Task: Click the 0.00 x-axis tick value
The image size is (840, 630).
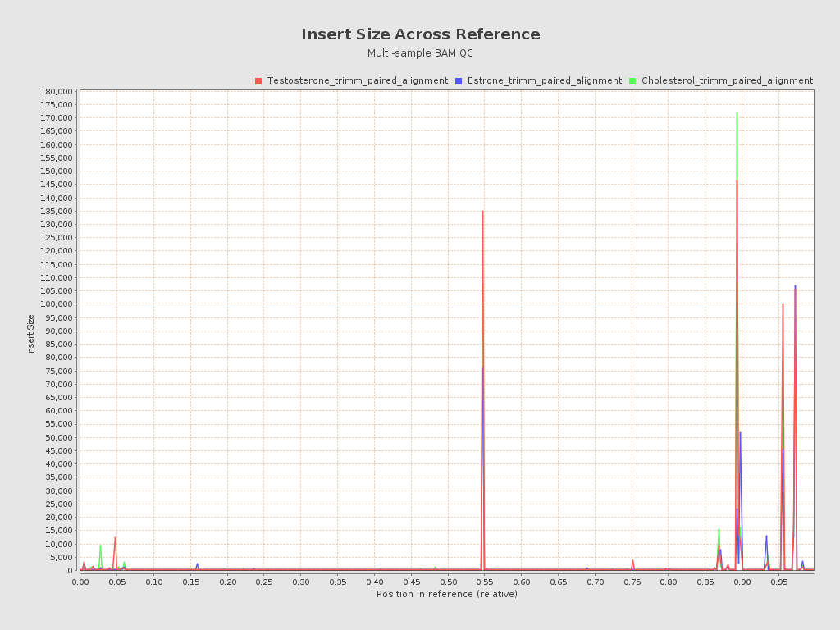Action: [80, 582]
